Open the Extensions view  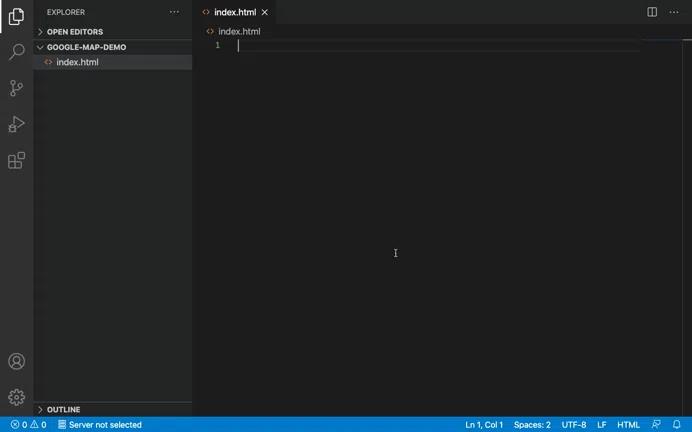click(x=16, y=160)
